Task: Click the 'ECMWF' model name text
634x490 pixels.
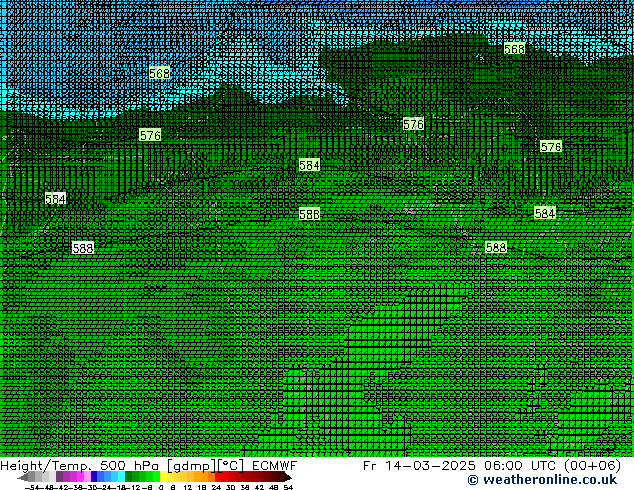Action: [274, 466]
